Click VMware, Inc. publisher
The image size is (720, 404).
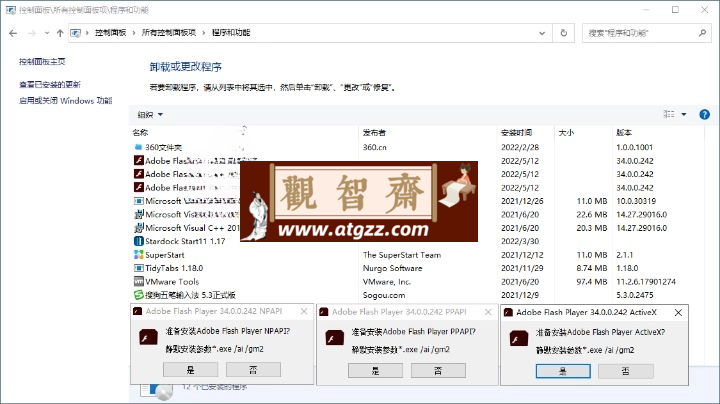[x=387, y=281]
